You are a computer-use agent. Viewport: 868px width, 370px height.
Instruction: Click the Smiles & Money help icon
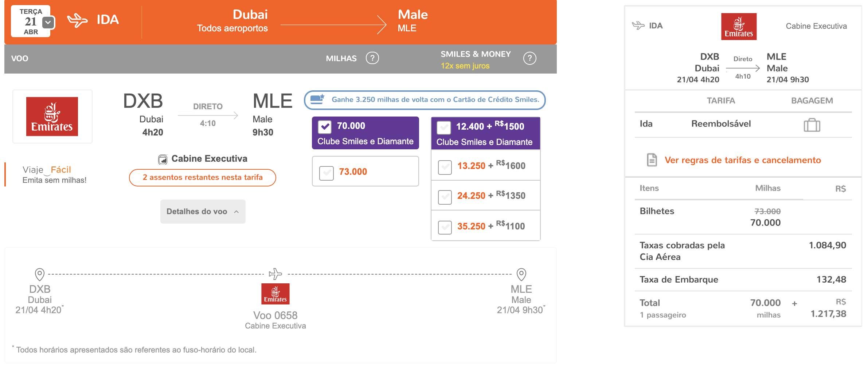(529, 58)
